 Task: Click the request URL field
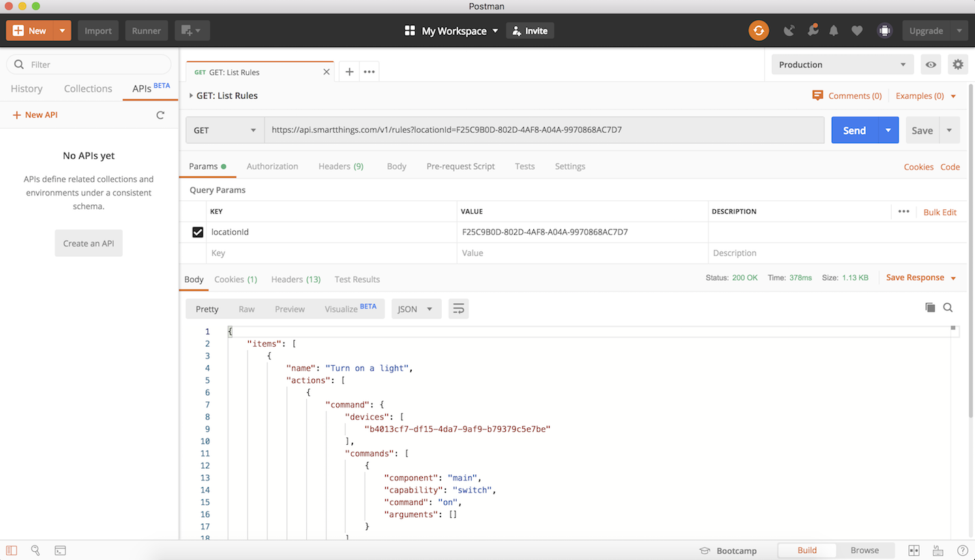pyautogui.click(x=544, y=130)
